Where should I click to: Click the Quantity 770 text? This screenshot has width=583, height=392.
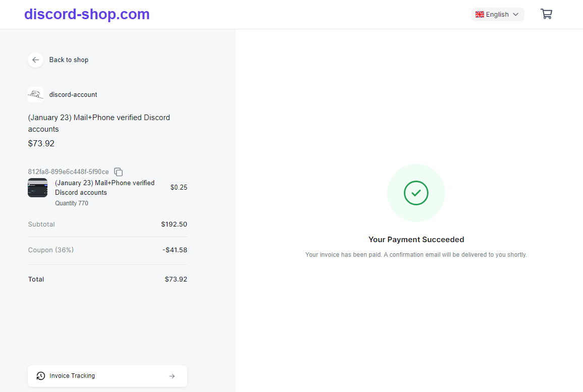point(72,203)
